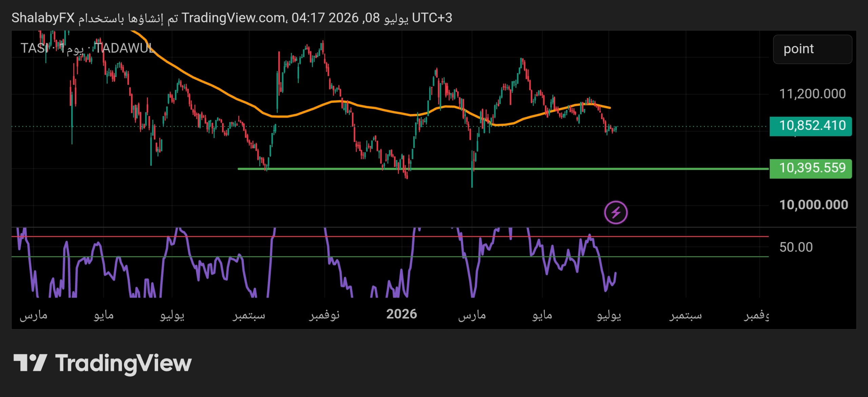868x397 pixels.
Task: Click the 10,000.000 price axis label
Action: pyautogui.click(x=813, y=205)
